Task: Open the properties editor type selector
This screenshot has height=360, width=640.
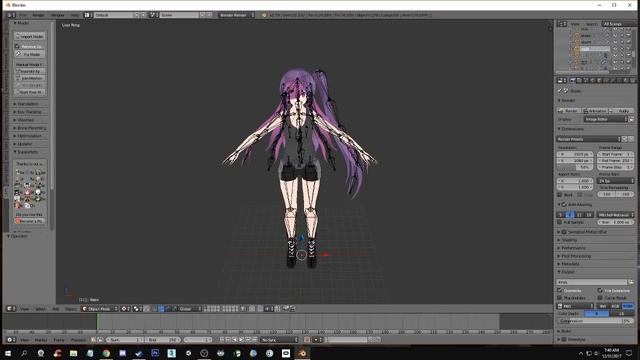Action: coord(562,80)
